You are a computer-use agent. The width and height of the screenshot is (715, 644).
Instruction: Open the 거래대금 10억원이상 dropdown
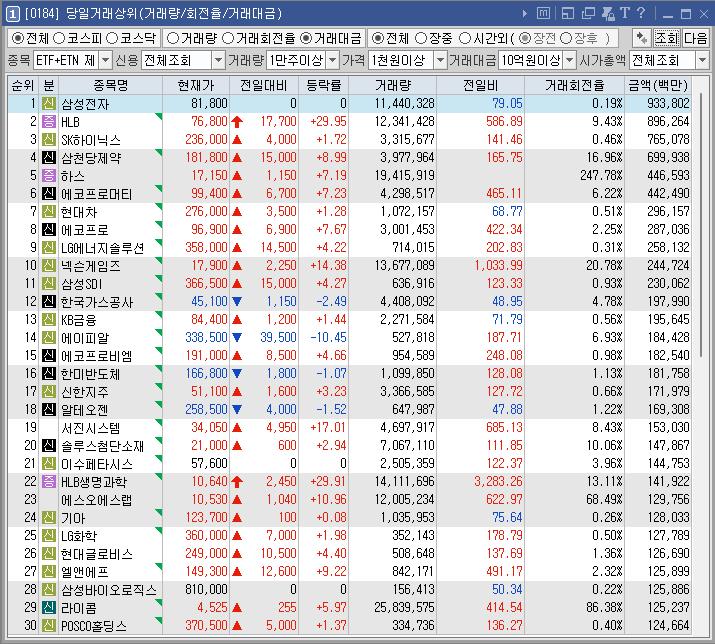(x=570, y=60)
